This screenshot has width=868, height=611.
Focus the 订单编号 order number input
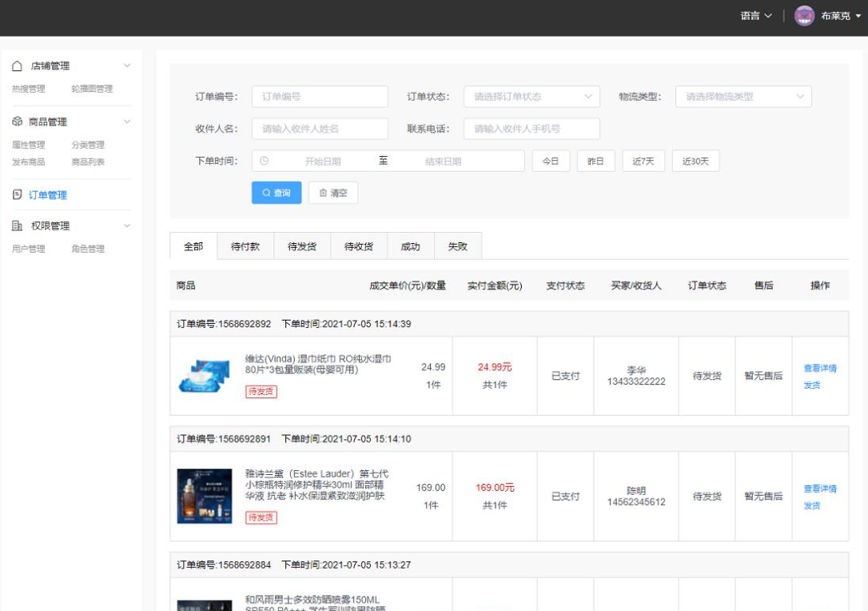tap(320, 97)
